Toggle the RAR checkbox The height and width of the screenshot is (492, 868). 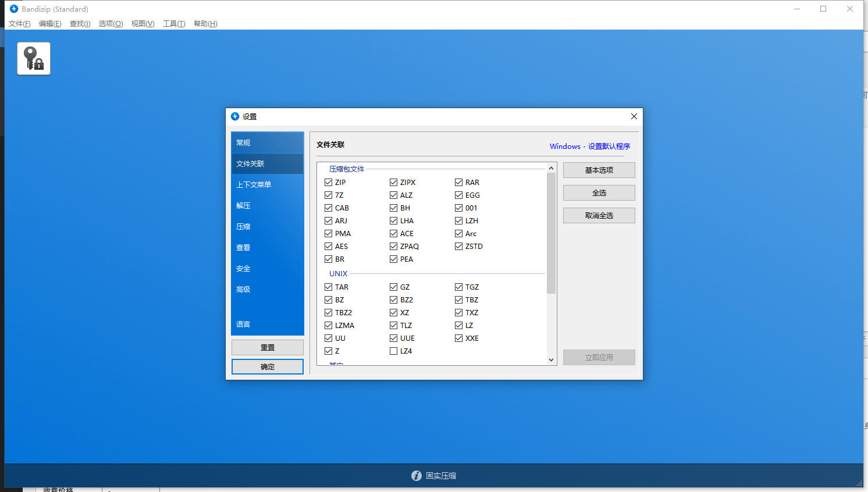459,183
